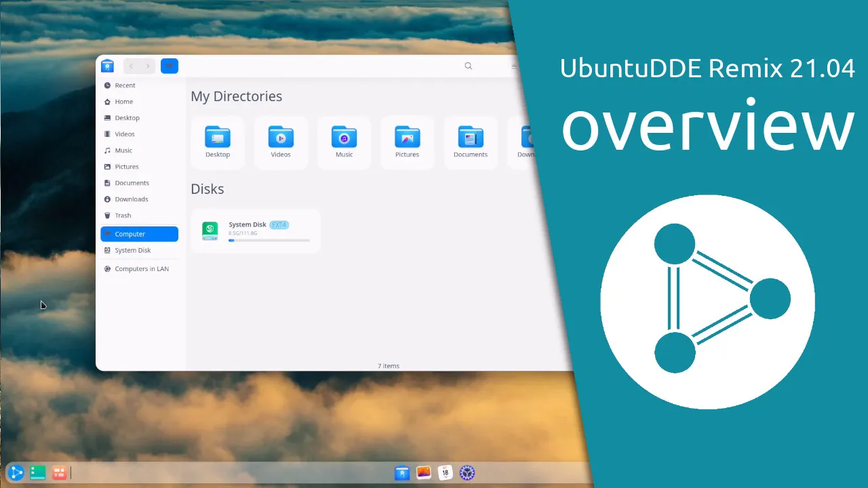Select Computer in the sidebar
This screenshot has height=488, width=868.
pyautogui.click(x=140, y=234)
